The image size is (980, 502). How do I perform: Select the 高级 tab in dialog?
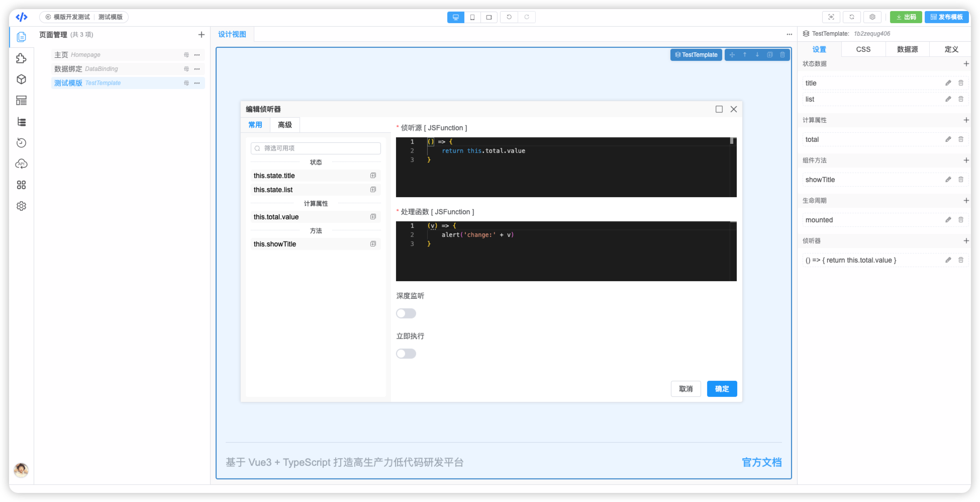pos(285,125)
